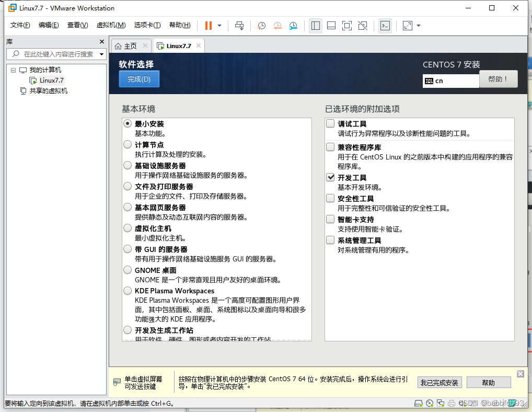
Task: Pause the virtual machine
Action: tap(209, 26)
